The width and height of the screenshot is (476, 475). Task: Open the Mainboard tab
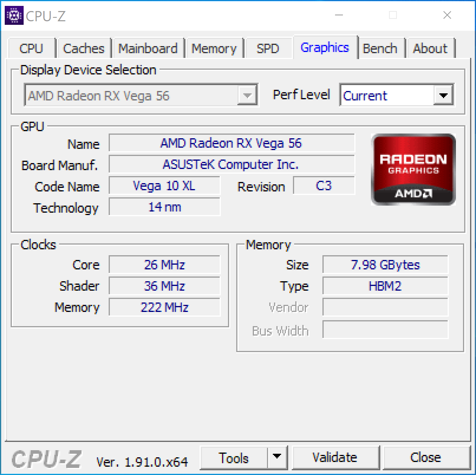coord(148,48)
